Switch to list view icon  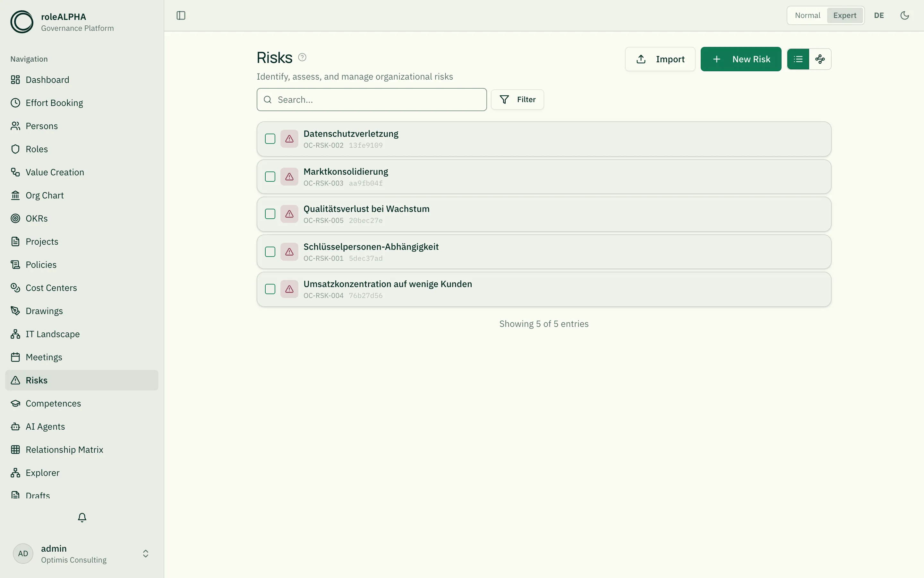798,59
